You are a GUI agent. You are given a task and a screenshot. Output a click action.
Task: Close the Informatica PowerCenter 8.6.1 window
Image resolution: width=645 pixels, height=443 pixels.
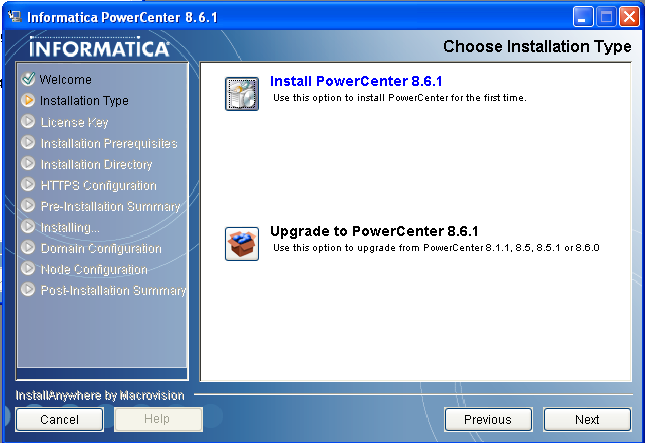pos(629,17)
